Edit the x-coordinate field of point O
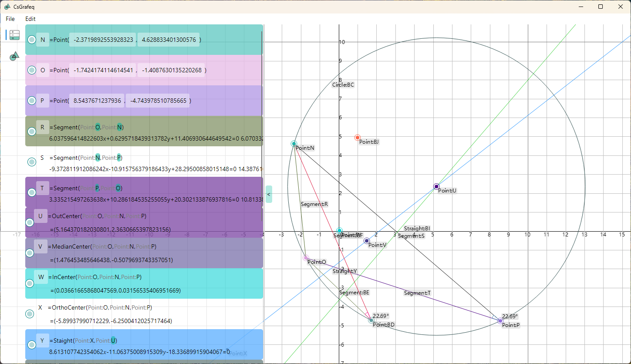 tap(103, 70)
